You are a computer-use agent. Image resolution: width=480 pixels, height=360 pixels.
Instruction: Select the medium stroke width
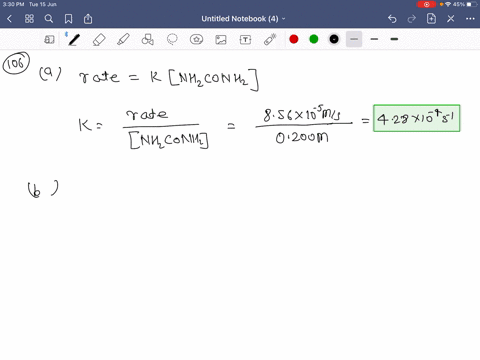point(374,39)
